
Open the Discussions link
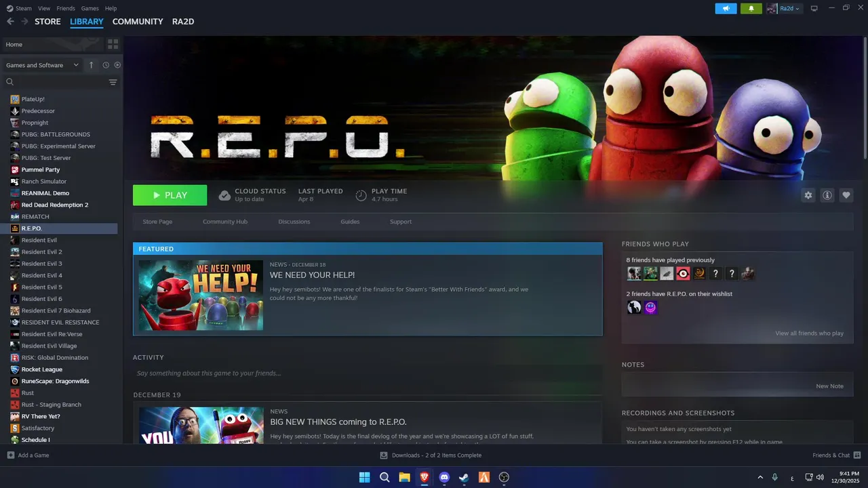(x=294, y=222)
